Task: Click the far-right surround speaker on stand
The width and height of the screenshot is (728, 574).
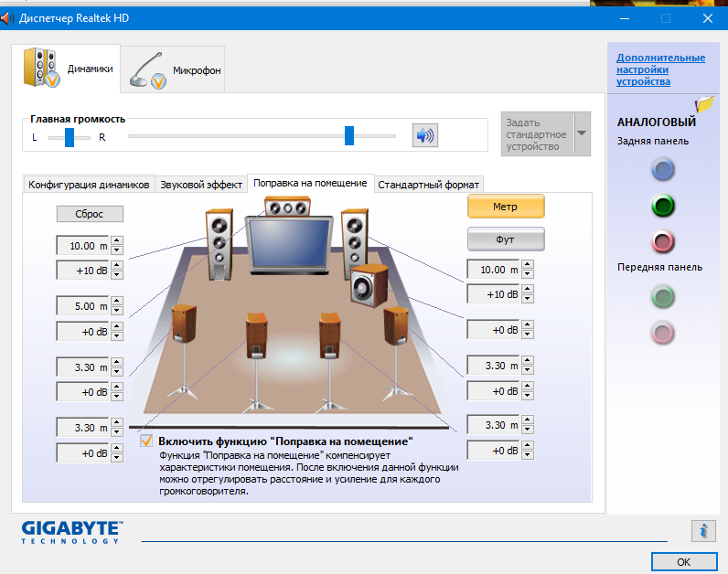Action: (x=396, y=326)
